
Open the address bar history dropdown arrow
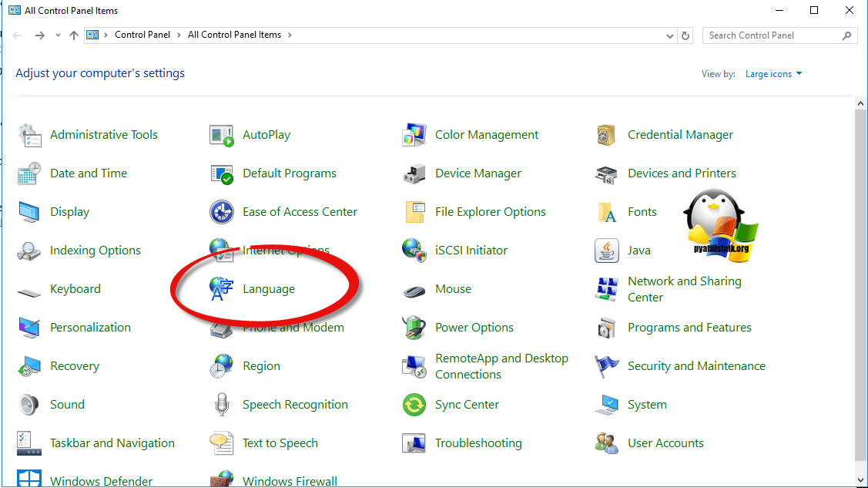[x=669, y=35]
